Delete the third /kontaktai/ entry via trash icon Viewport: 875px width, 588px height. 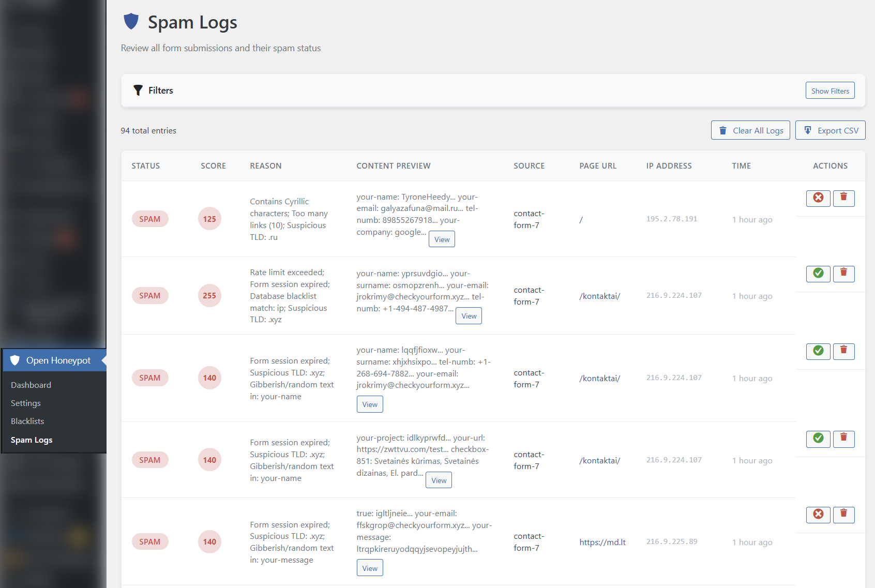point(843,439)
